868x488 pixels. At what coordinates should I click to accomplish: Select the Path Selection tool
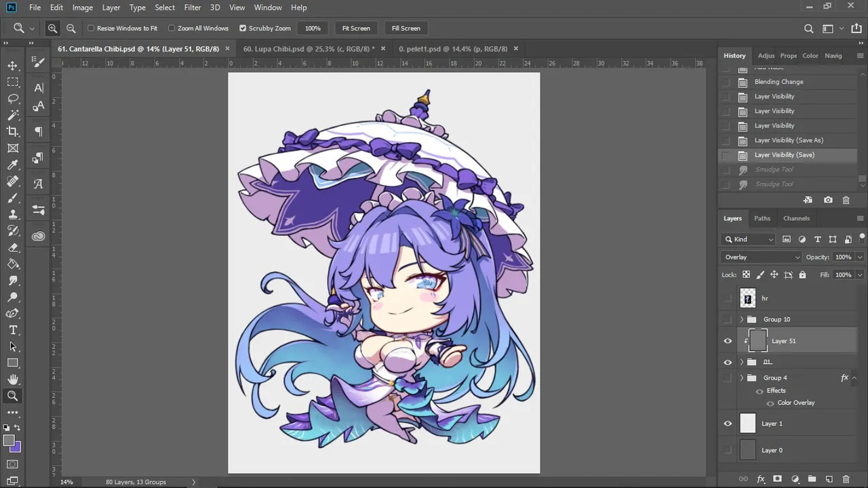pyautogui.click(x=13, y=346)
